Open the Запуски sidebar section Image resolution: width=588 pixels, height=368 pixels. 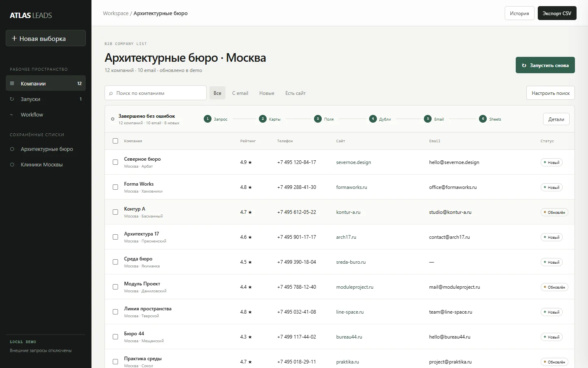46,99
